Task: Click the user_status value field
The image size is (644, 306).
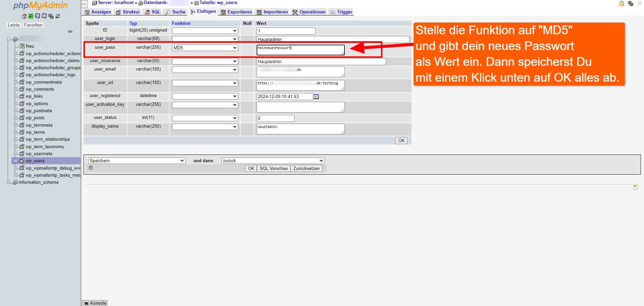Action: 275,118
